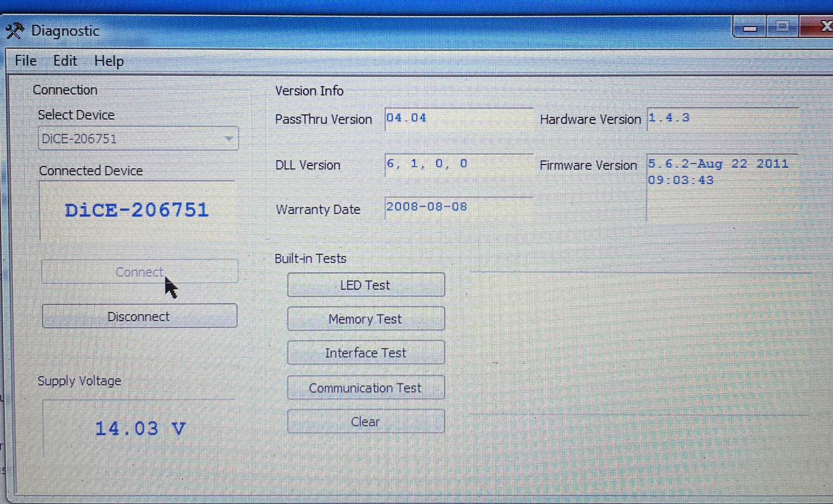The height and width of the screenshot is (504, 833).
Task: Run the LED Test
Action: (x=366, y=285)
